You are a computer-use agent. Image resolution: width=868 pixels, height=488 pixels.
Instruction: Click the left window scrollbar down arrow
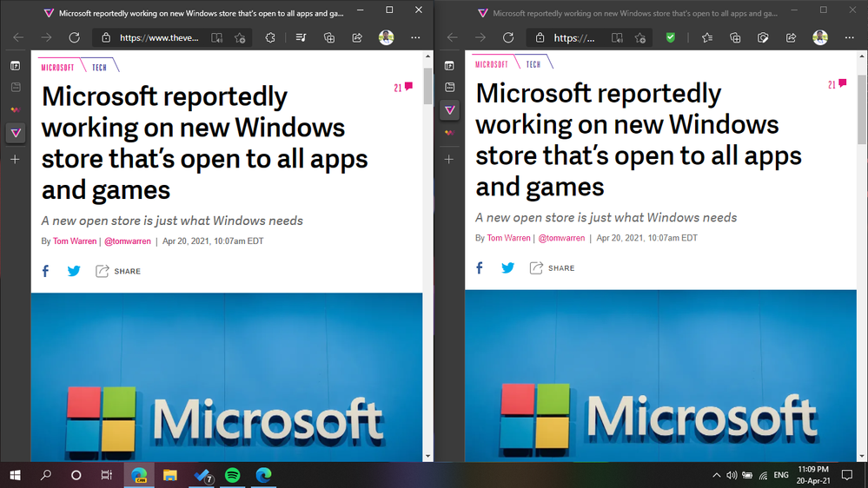(x=427, y=457)
